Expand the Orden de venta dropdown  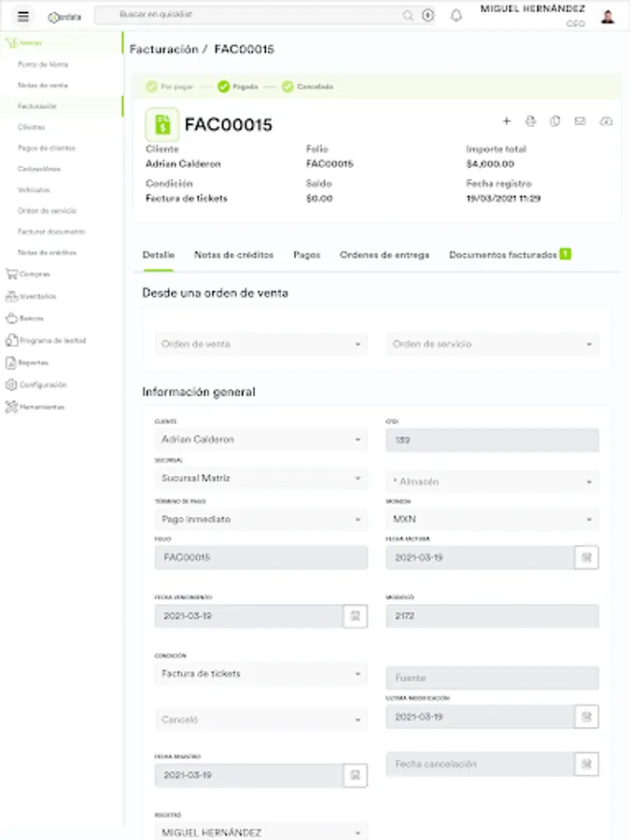[260, 344]
